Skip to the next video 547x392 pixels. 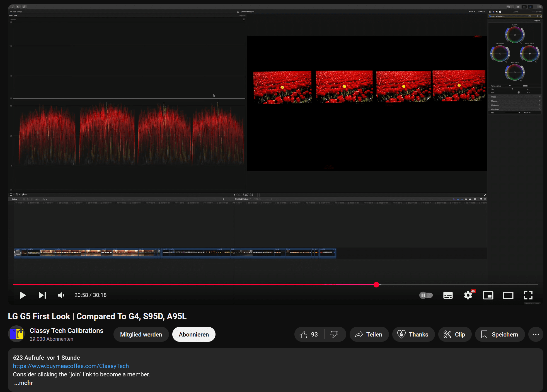pos(42,295)
